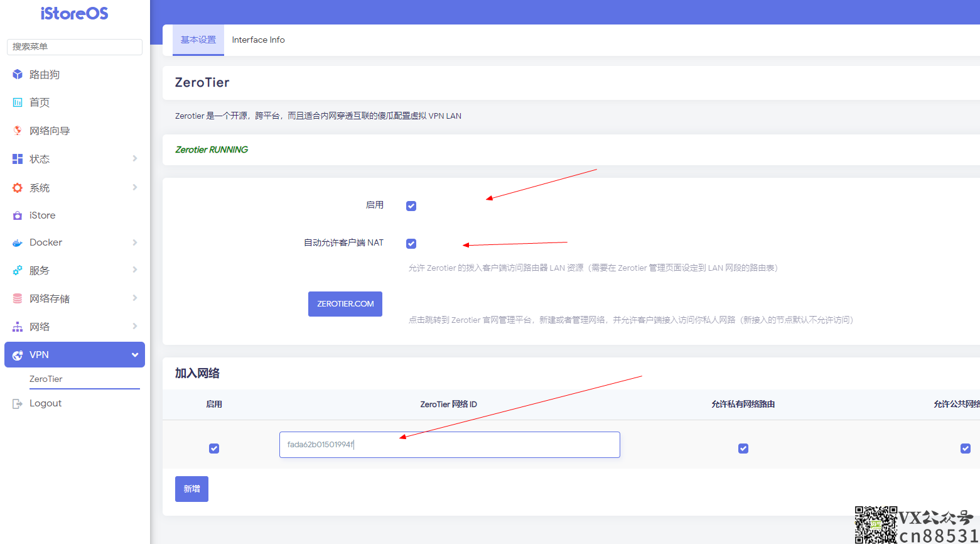Image resolution: width=980 pixels, height=544 pixels.
Task: Click the 网络存储 database icon
Action: [x=18, y=298]
